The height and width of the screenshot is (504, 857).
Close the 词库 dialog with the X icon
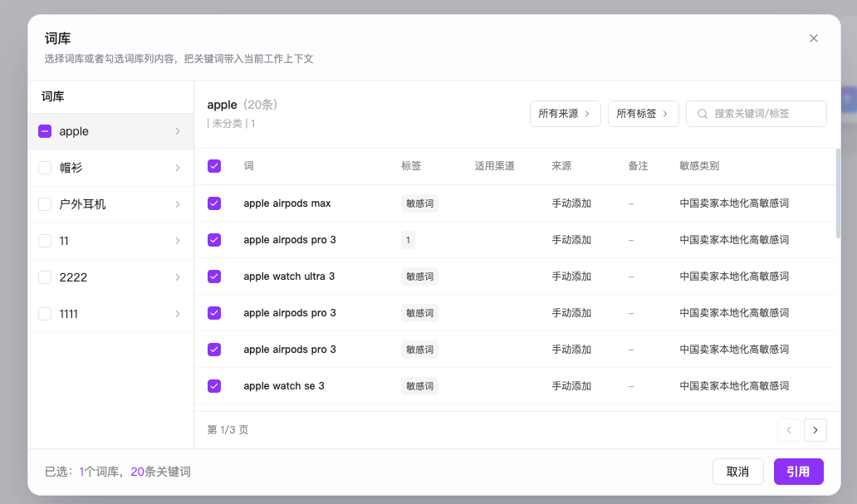click(813, 38)
